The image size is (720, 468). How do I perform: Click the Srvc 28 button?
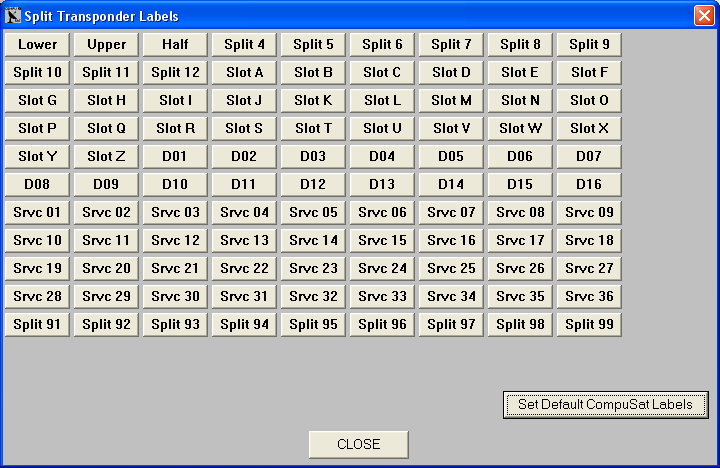click(x=37, y=297)
